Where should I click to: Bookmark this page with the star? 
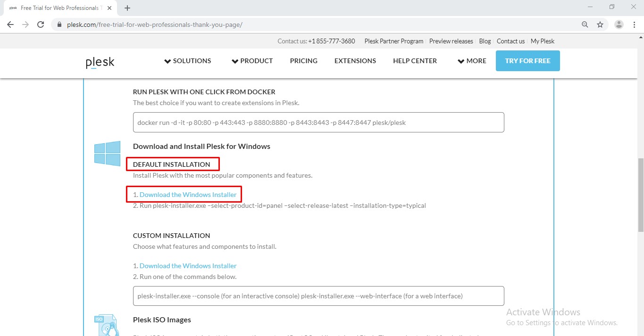(600, 25)
